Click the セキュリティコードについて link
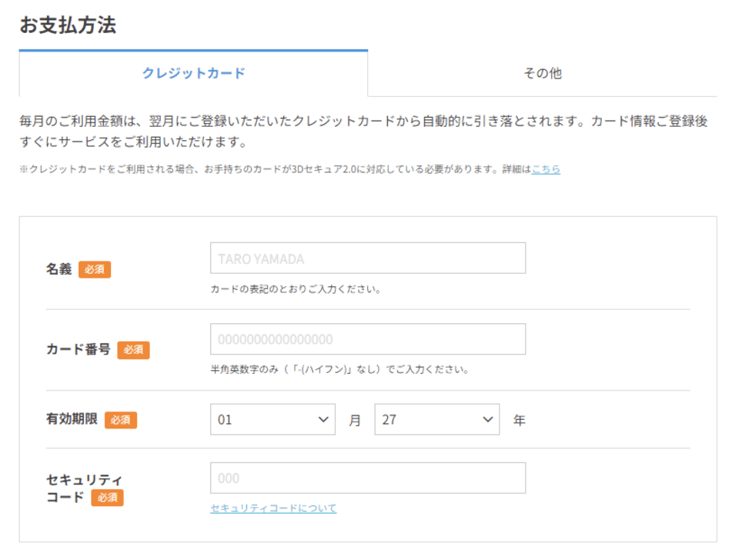Image resolution: width=739 pixels, height=560 pixels. (x=273, y=508)
